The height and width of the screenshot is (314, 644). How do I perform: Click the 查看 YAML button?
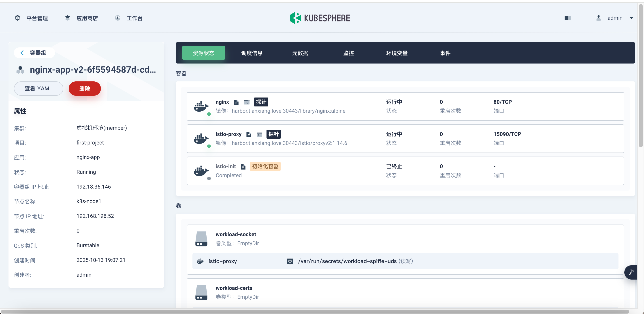pyautogui.click(x=38, y=88)
